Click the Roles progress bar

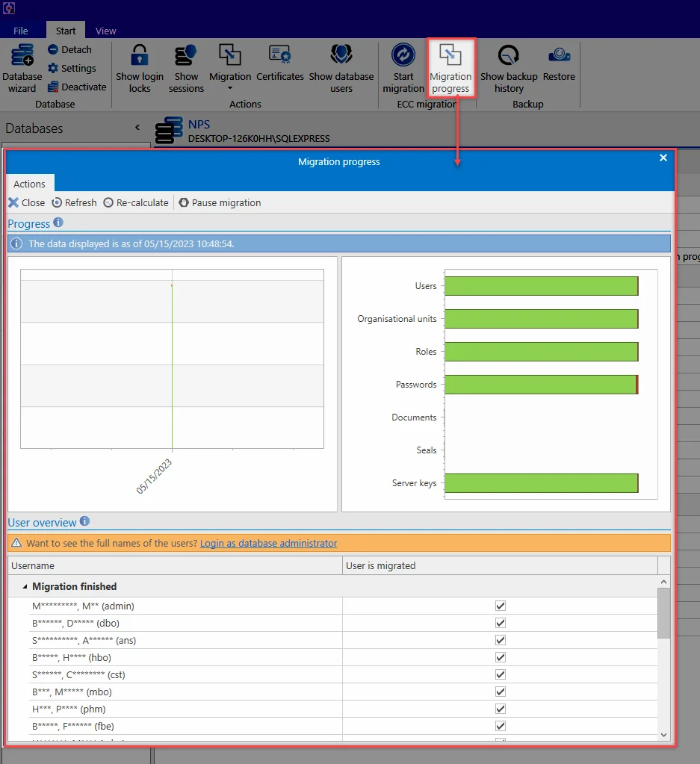click(541, 352)
